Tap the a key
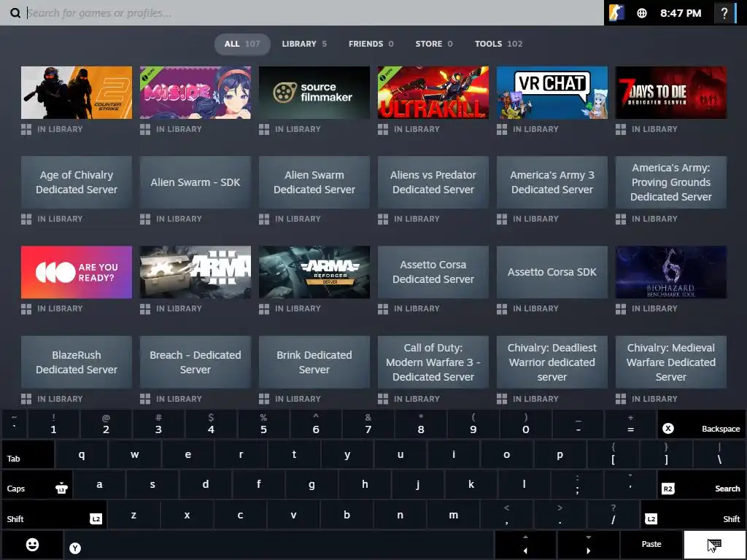 pos(99,484)
